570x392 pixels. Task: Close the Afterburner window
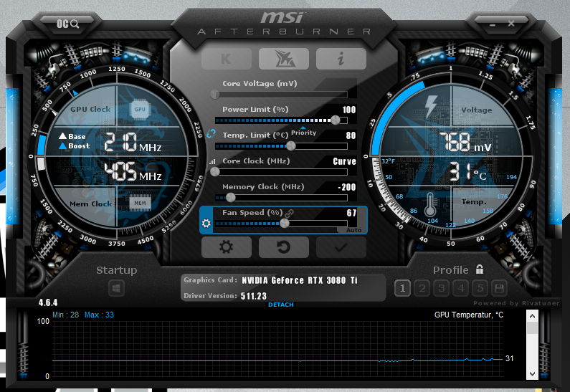click(x=511, y=24)
